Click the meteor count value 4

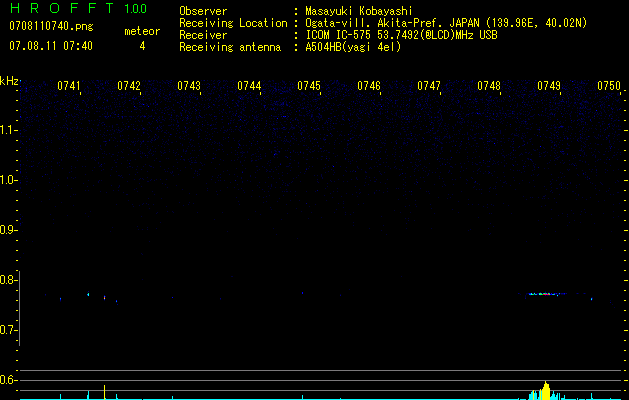pos(142,46)
